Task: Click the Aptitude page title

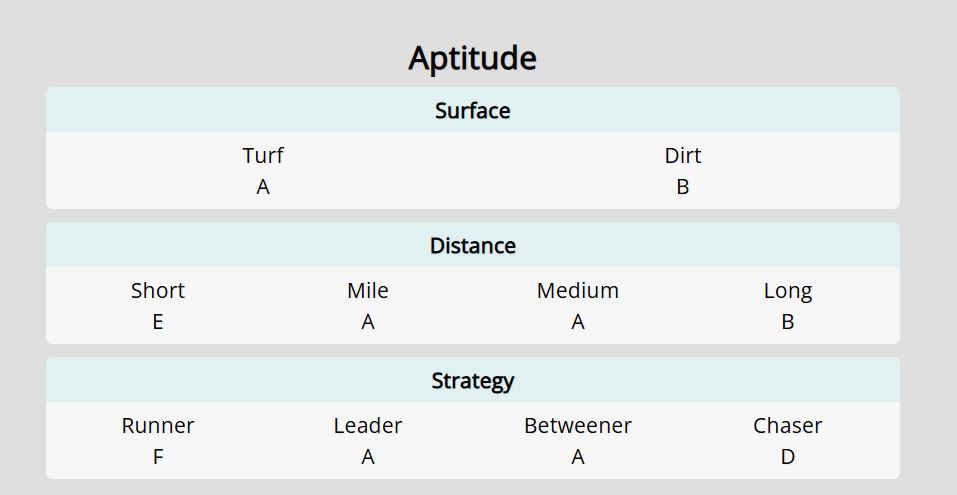Action: (472, 58)
